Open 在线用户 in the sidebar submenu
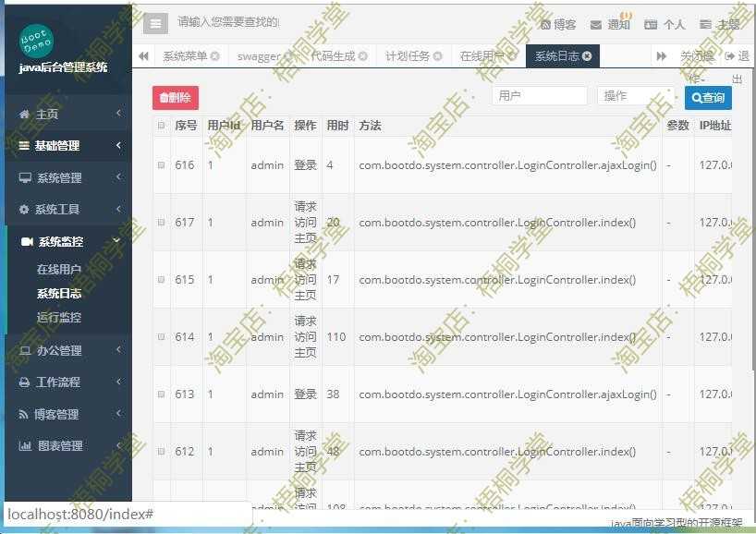Viewport: 756px width, 534px height. tap(59, 270)
